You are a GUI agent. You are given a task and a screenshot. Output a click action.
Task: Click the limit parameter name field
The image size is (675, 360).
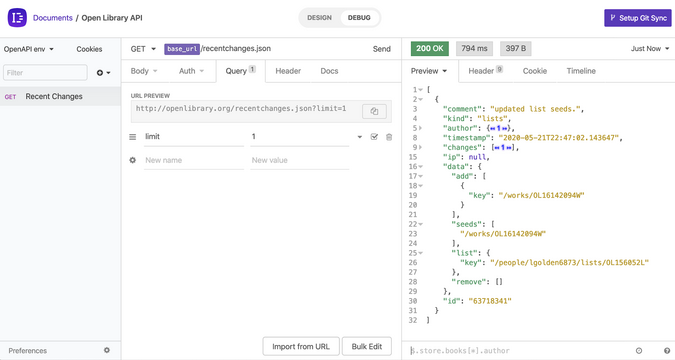pos(194,137)
